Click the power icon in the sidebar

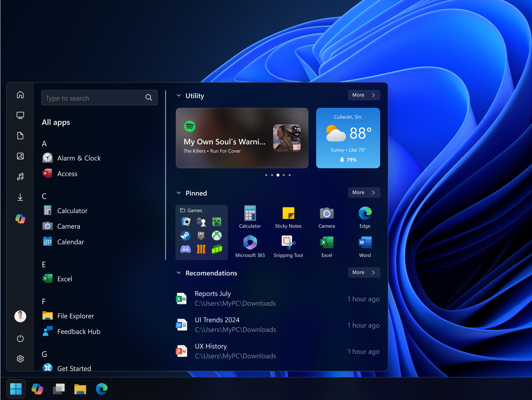20,339
